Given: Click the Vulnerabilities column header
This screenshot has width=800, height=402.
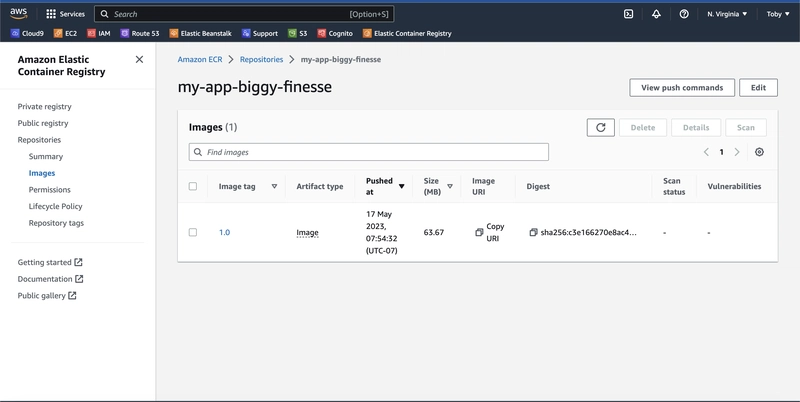Looking at the screenshot, I should [x=734, y=186].
